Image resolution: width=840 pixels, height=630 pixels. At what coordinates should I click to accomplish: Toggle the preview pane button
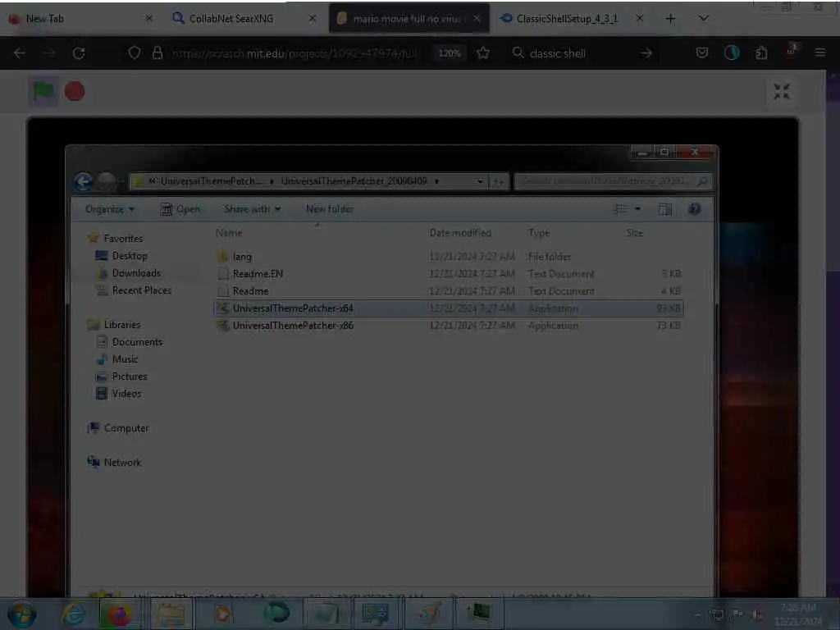click(665, 209)
